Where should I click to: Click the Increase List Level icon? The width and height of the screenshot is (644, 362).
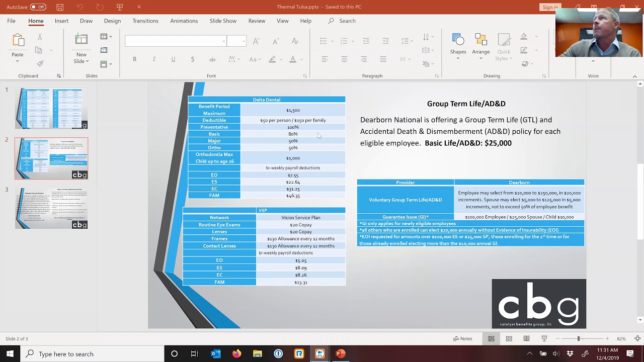[x=385, y=41]
